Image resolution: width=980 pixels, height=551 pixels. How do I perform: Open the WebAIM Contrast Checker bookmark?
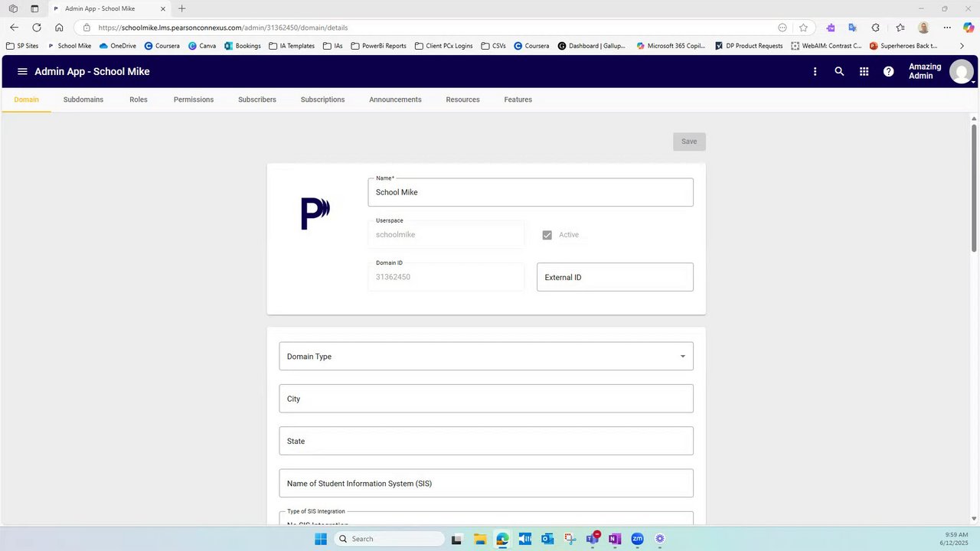(x=827, y=46)
